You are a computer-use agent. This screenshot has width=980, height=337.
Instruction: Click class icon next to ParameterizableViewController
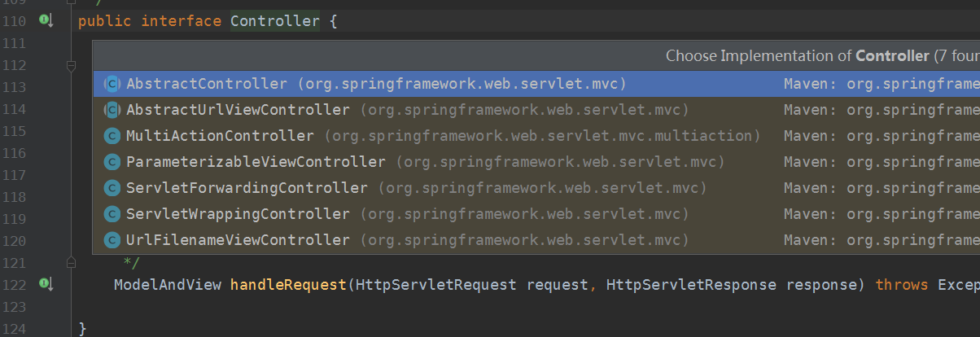[x=112, y=162]
